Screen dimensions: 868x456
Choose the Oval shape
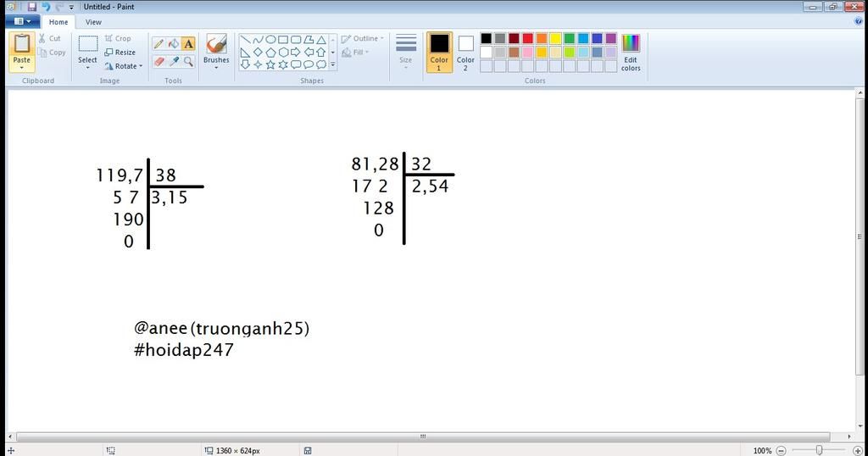270,40
